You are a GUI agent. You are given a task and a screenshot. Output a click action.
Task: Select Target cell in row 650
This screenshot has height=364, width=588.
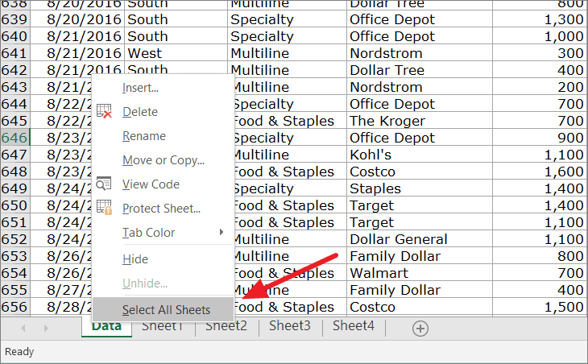pos(420,205)
